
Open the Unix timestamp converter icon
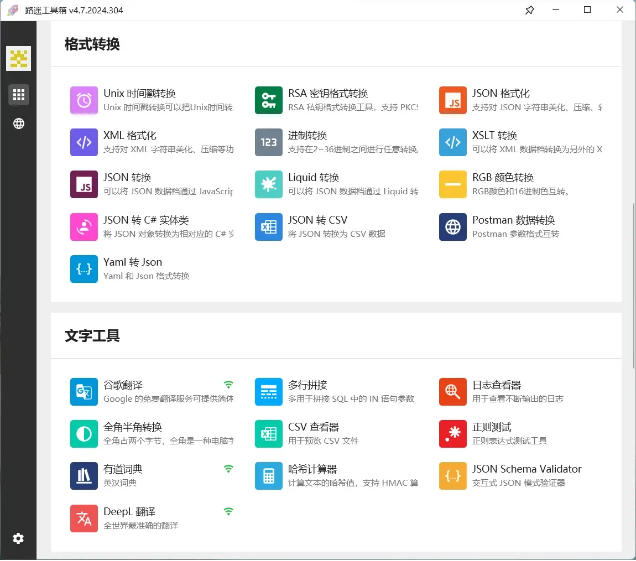84,100
